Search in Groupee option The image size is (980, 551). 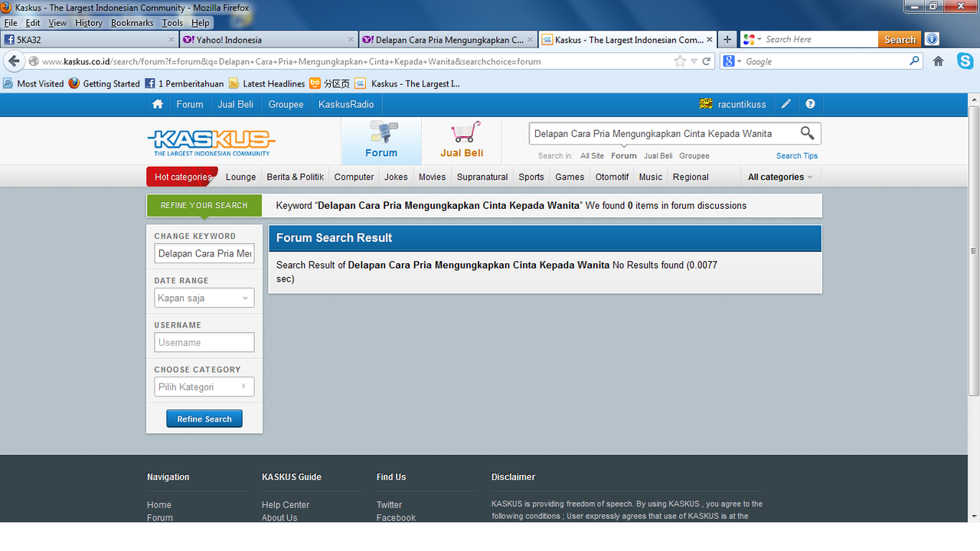pyautogui.click(x=694, y=156)
